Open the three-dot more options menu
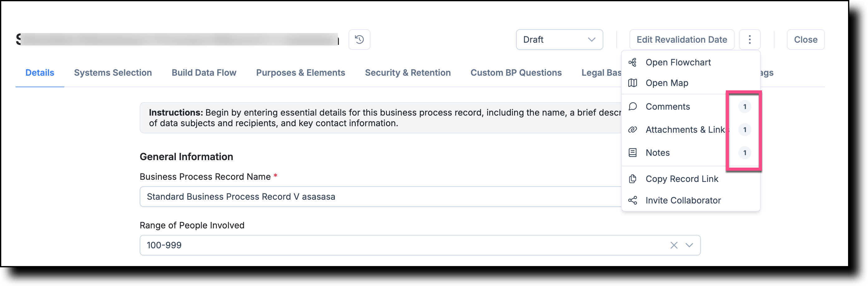The width and height of the screenshot is (868, 286). click(750, 40)
